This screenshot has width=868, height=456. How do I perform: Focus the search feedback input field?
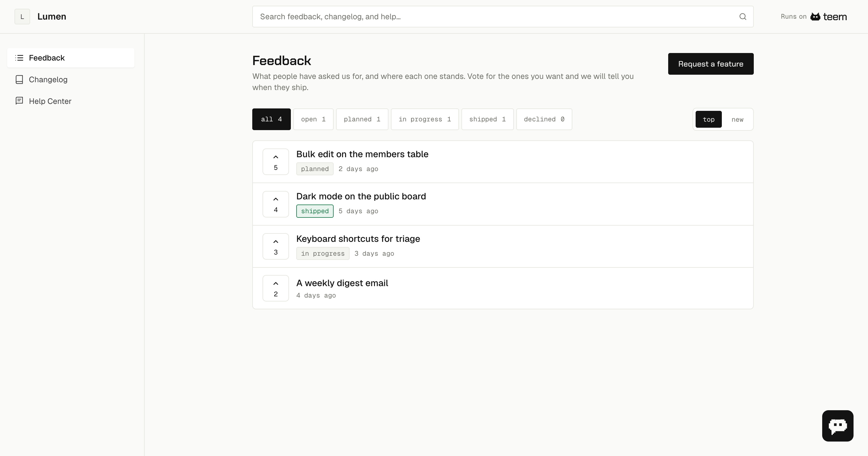pyautogui.click(x=503, y=17)
